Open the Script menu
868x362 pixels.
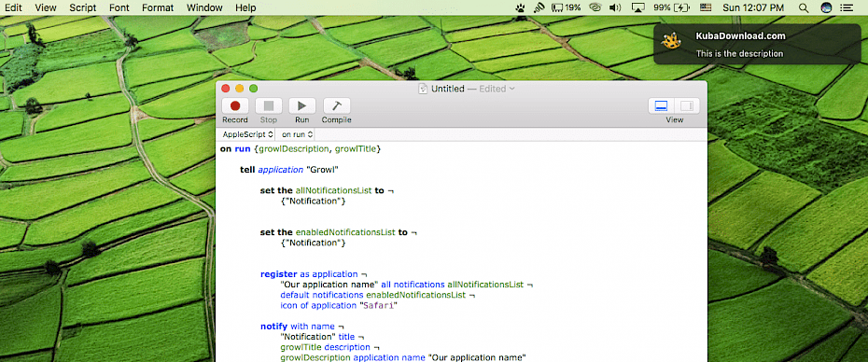point(83,7)
